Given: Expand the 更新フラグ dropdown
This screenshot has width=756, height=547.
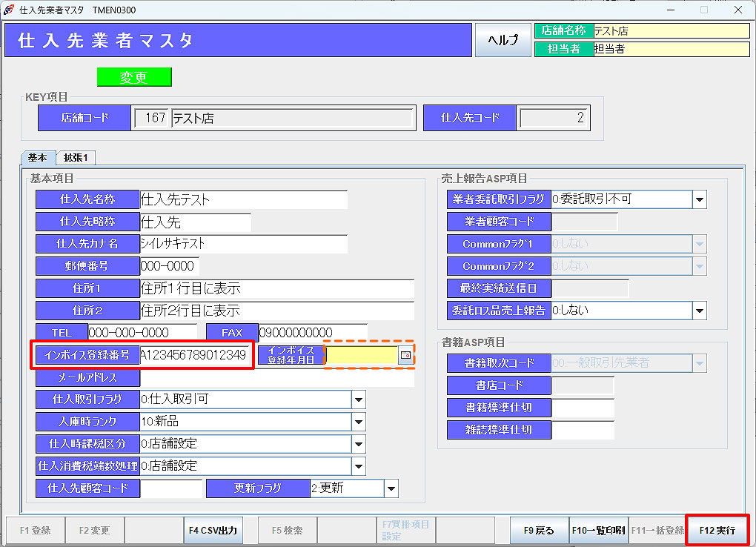Looking at the screenshot, I should point(391,488).
